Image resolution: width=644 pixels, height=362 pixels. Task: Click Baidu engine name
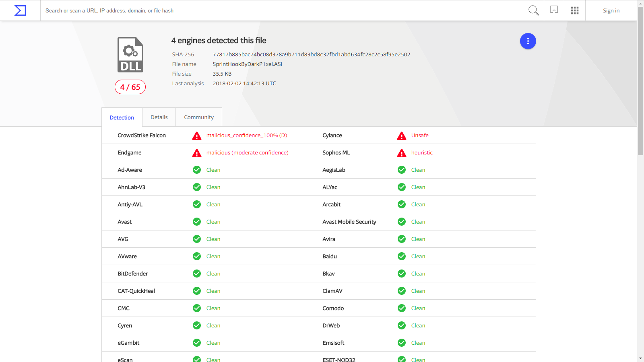(x=330, y=256)
